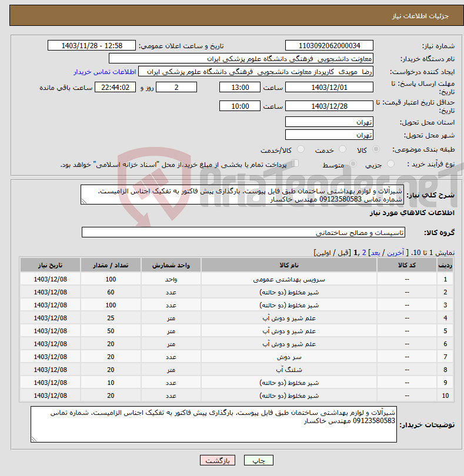Click quantity 50 in row 5

[x=111, y=331]
